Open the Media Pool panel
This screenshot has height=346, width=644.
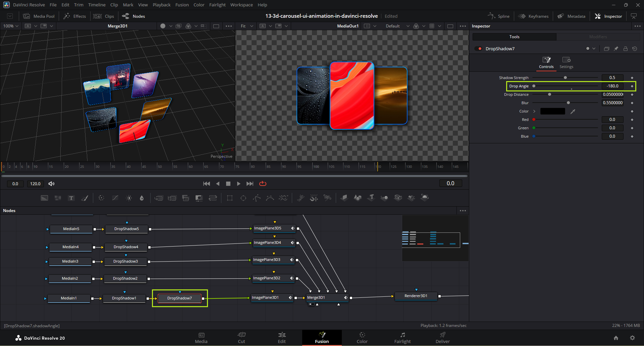(x=39, y=16)
